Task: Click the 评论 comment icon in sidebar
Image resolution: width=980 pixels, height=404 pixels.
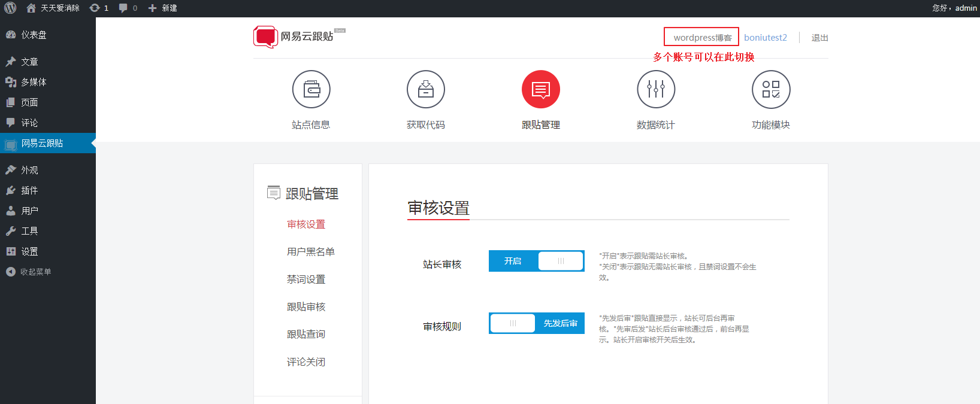Action: tap(11, 123)
